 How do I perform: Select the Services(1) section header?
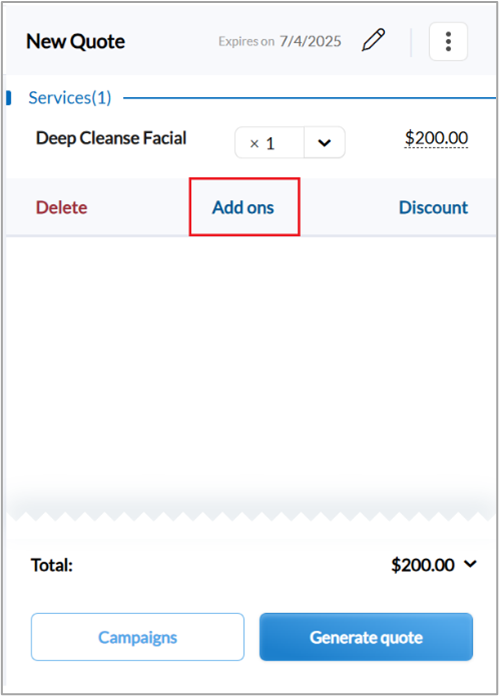click(70, 98)
